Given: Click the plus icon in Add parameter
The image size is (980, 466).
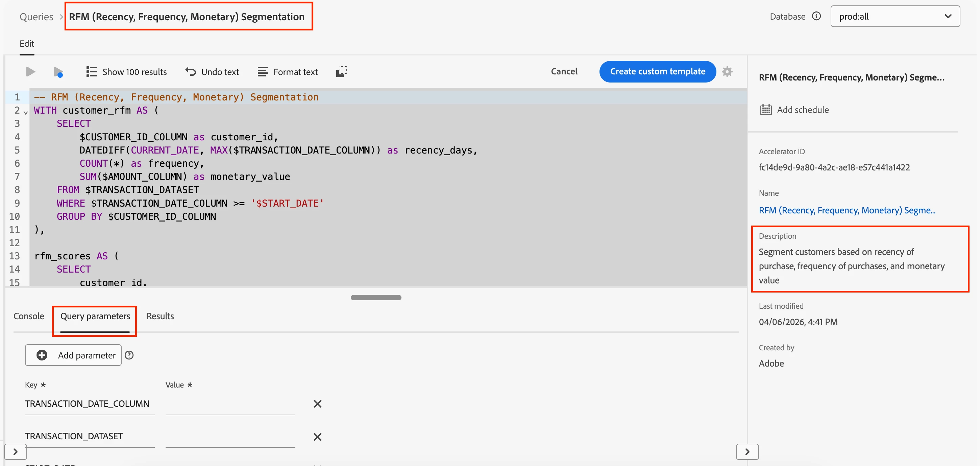Looking at the screenshot, I should pyautogui.click(x=42, y=355).
